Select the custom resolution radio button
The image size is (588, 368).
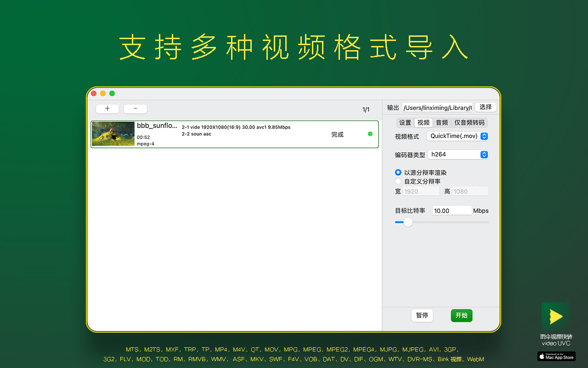click(398, 181)
